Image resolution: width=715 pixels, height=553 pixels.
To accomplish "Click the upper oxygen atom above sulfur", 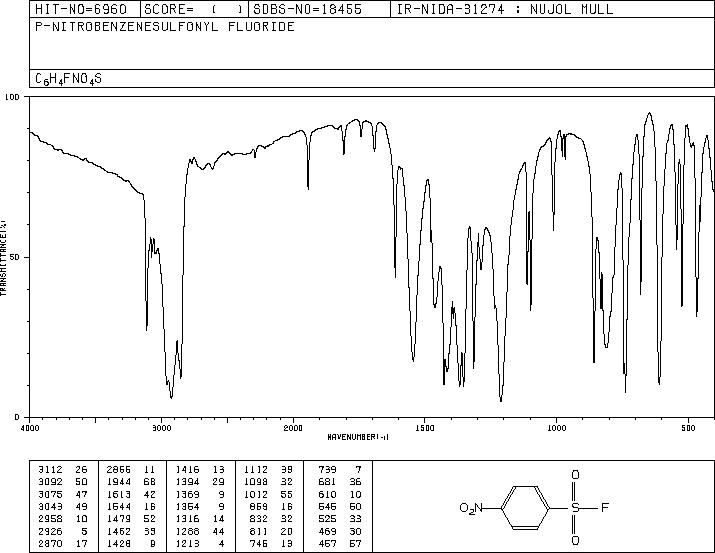I will pyautogui.click(x=575, y=475).
